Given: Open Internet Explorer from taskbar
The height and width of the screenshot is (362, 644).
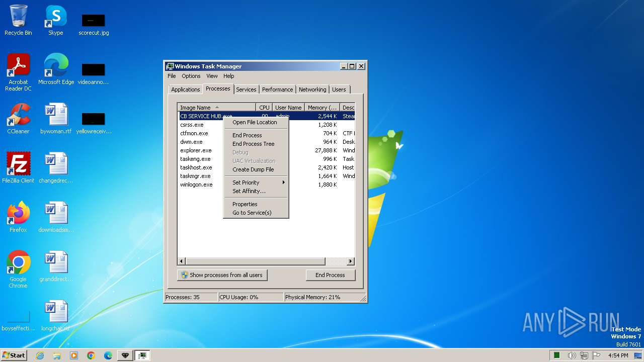Looking at the screenshot, I should click(40, 355).
